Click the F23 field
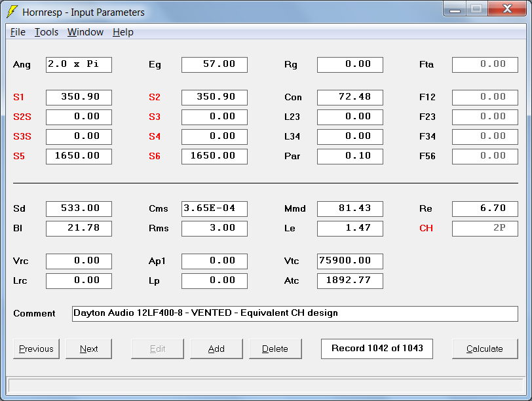The width and height of the screenshot is (532, 401). (x=485, y=117)
